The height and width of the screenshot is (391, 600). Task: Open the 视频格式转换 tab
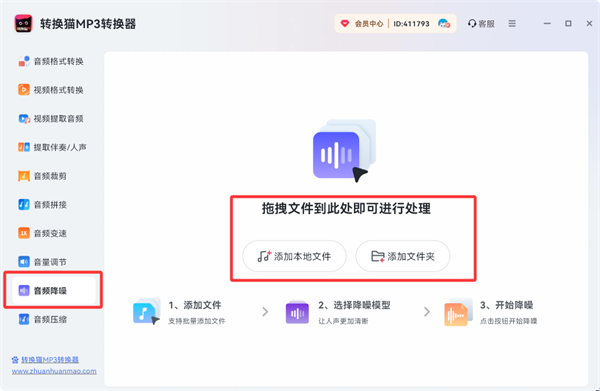53,90
